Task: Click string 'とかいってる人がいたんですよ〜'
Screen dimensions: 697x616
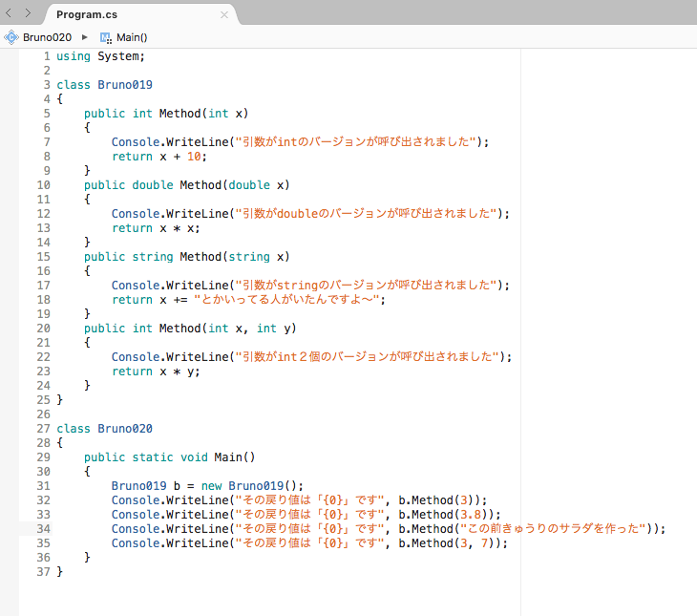Action: 286,300
